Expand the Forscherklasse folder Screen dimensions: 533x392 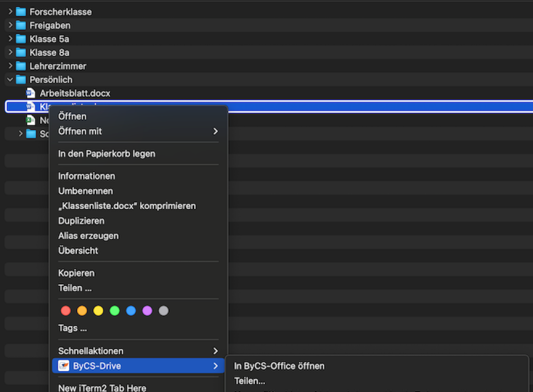(x=9, y=11)
